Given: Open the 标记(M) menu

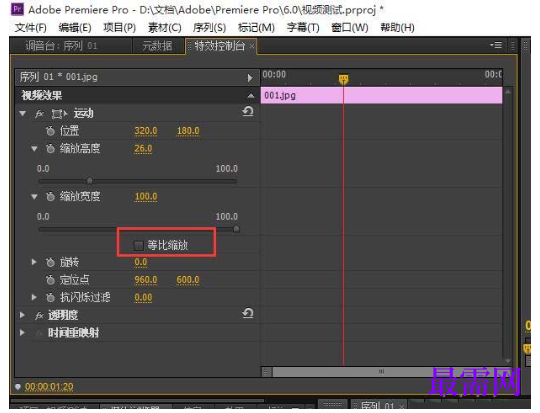Looking at the screenshot, I should tap(256, 28).
